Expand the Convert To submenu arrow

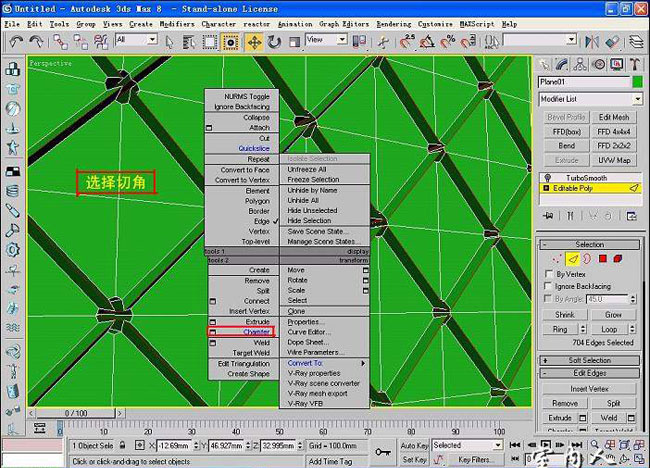(363, 363)
